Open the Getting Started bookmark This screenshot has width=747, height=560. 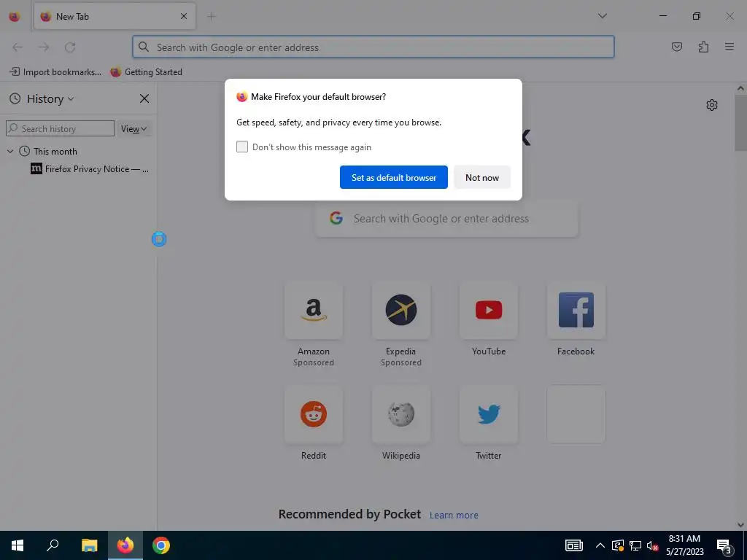(146, 72)
